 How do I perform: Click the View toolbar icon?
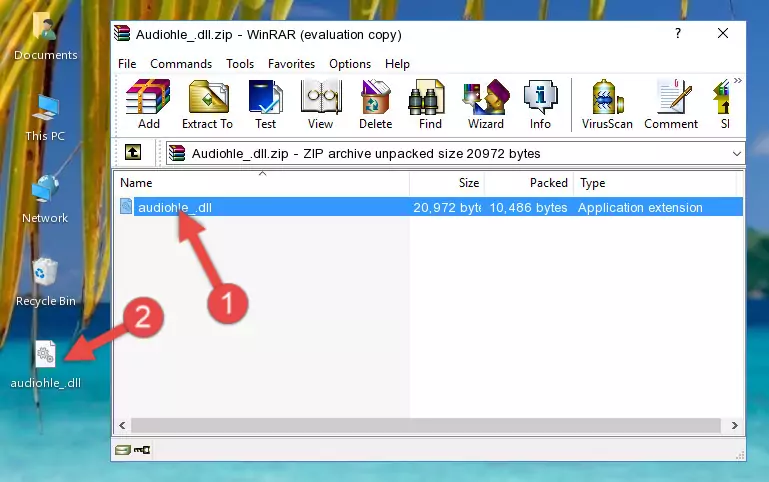[x=321, y=104]
